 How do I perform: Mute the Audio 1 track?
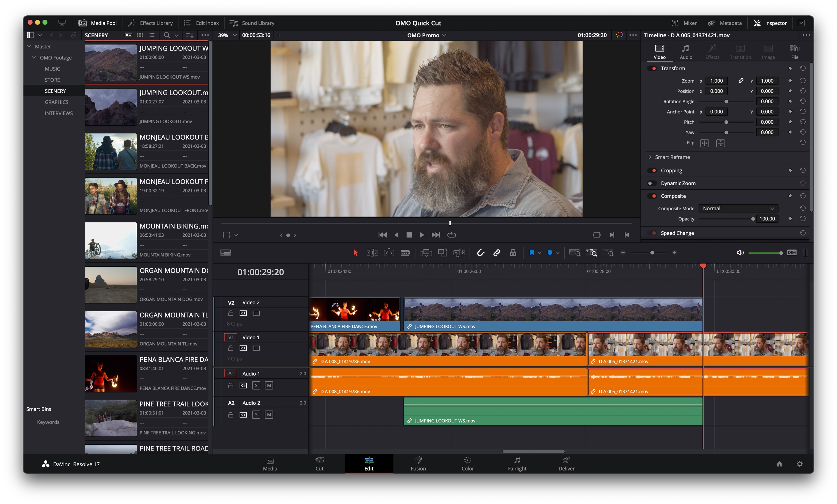pos(269,385)
